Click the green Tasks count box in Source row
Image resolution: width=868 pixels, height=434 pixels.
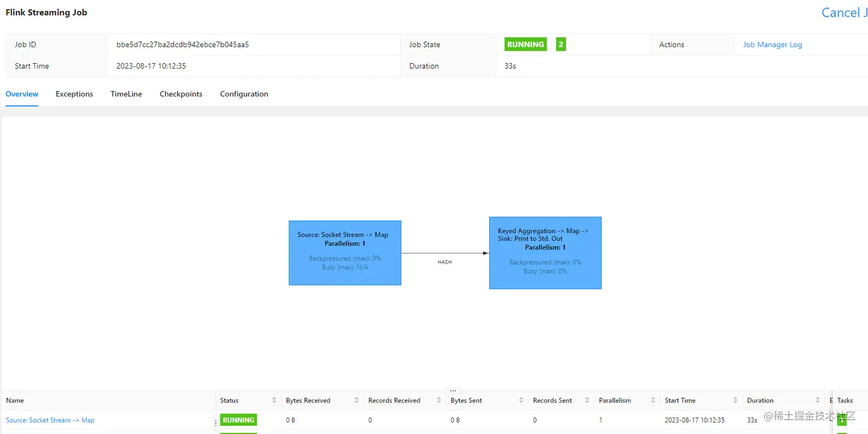[x=842, y=420]
